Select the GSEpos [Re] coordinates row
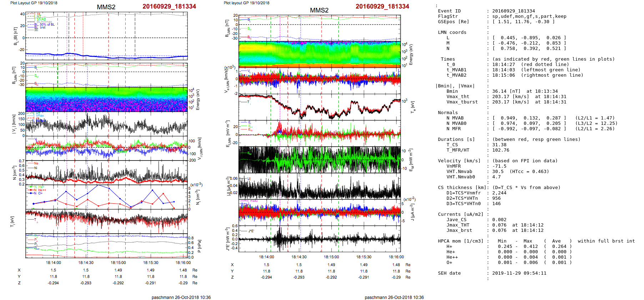 pyautogui.click(x=523, y=22)
